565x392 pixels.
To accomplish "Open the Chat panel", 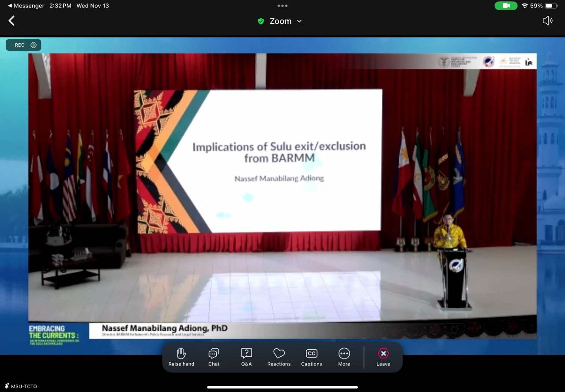I will (x=214, y=357).
